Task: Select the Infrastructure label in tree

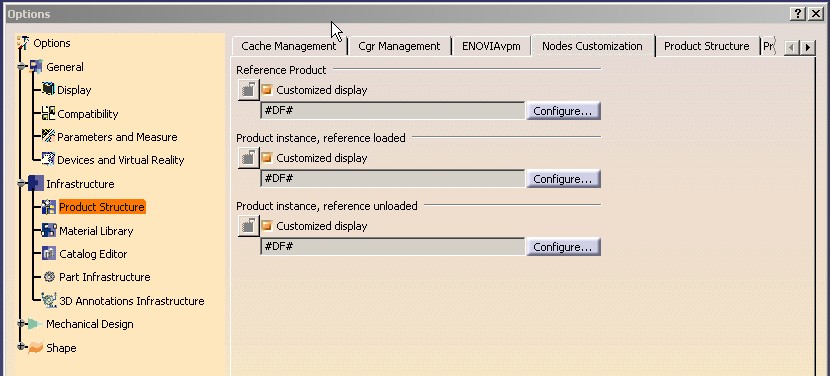Action: [x=80, y=184]
